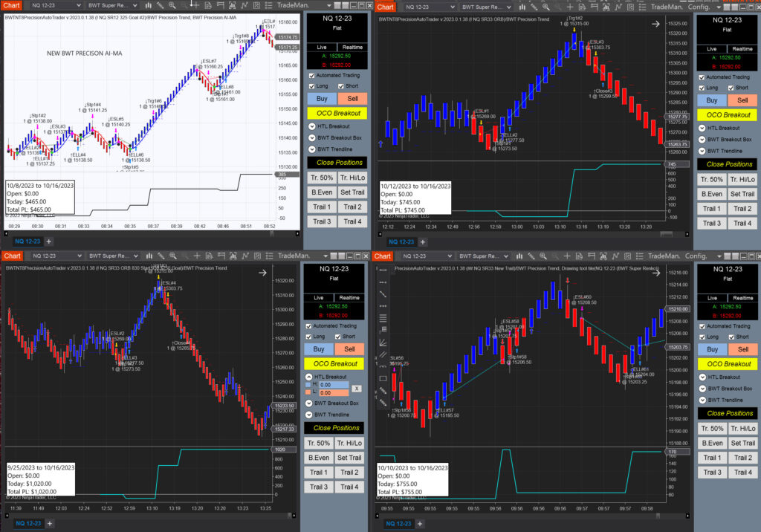Click Close Positions in the top-right panel
The height and width of the screenshot is (532, 761).
click(725, 164)
